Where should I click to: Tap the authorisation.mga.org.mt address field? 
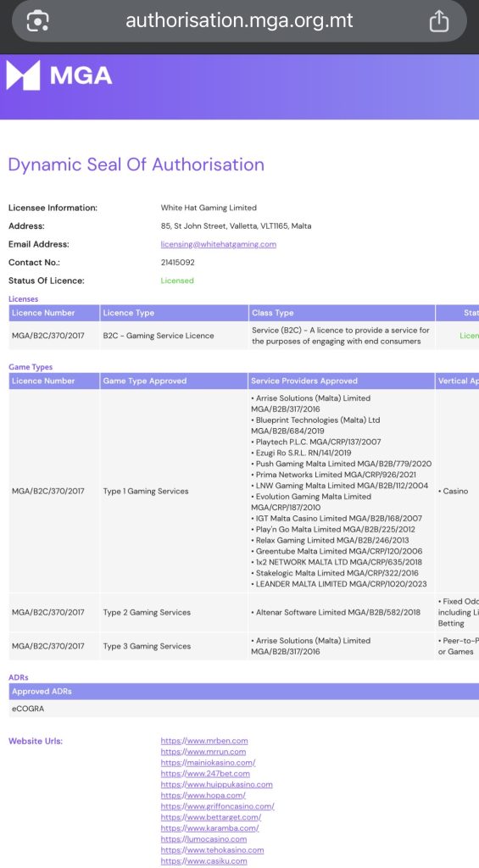coord(239,21)
